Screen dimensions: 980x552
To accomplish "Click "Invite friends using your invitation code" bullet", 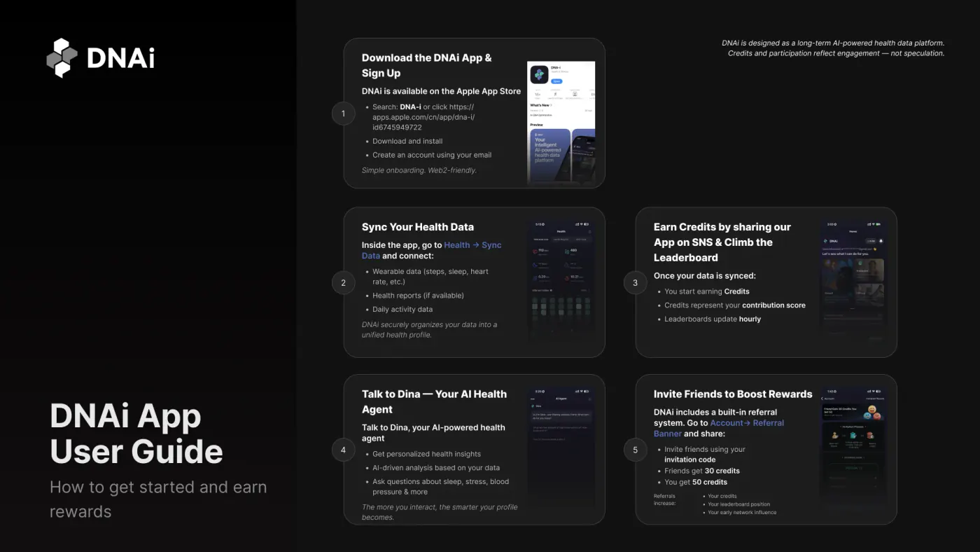I will pos(705,455).
